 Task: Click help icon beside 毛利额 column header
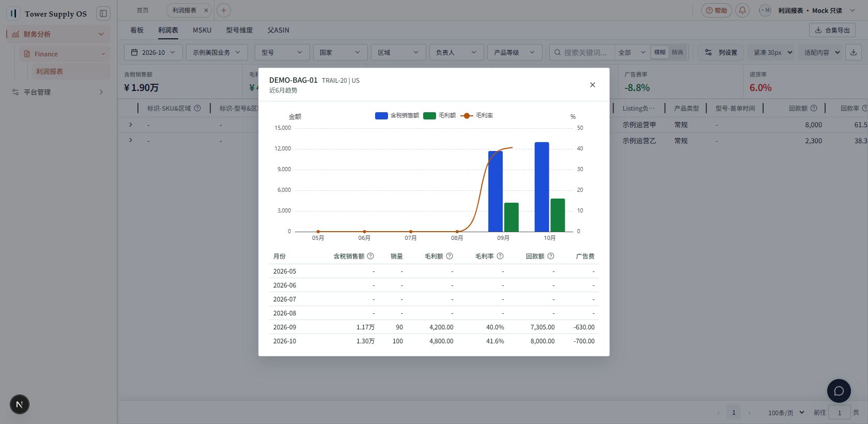point(450,256)
